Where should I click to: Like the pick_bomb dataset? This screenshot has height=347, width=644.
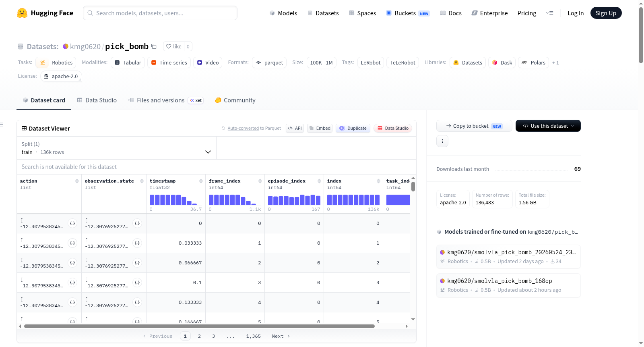(173, 46)
